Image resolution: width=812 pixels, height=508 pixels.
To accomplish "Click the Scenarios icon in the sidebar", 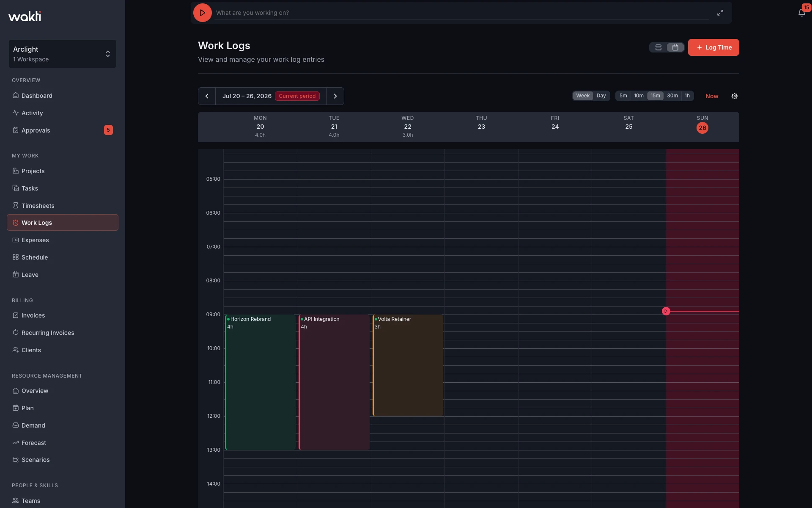I will (x=16, y=460).
